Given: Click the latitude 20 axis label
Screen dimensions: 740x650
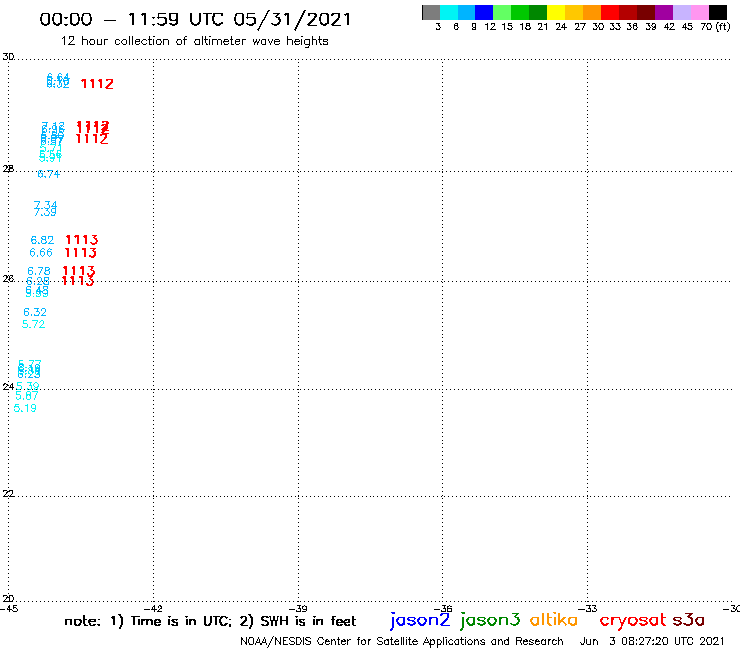Looking at the screenshot, I should [x=8, y=599].
